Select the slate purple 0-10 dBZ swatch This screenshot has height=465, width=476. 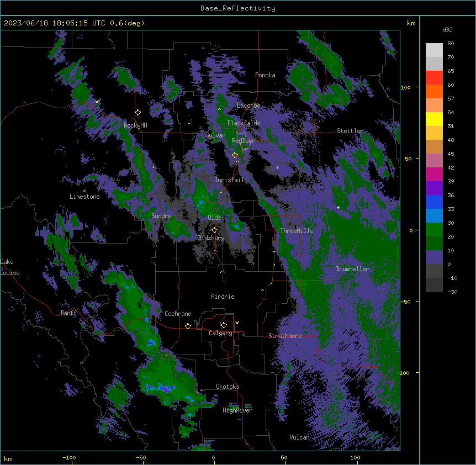(434, 257)
